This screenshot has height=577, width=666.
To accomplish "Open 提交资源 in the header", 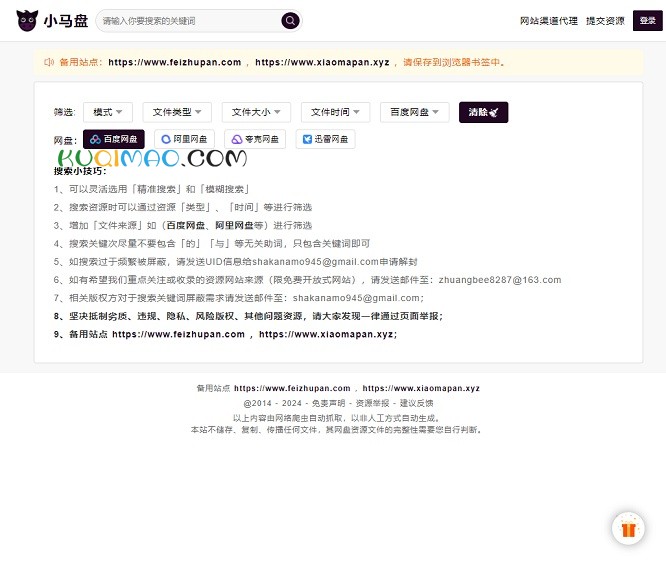I will pos(605,21).
